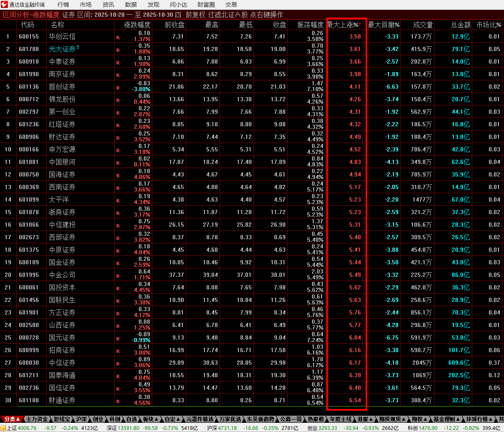Image resolution: width=504 pixels, height=432 pixels.
Task: Click the R marker in 山西证券 row
Action: (118, 326)
